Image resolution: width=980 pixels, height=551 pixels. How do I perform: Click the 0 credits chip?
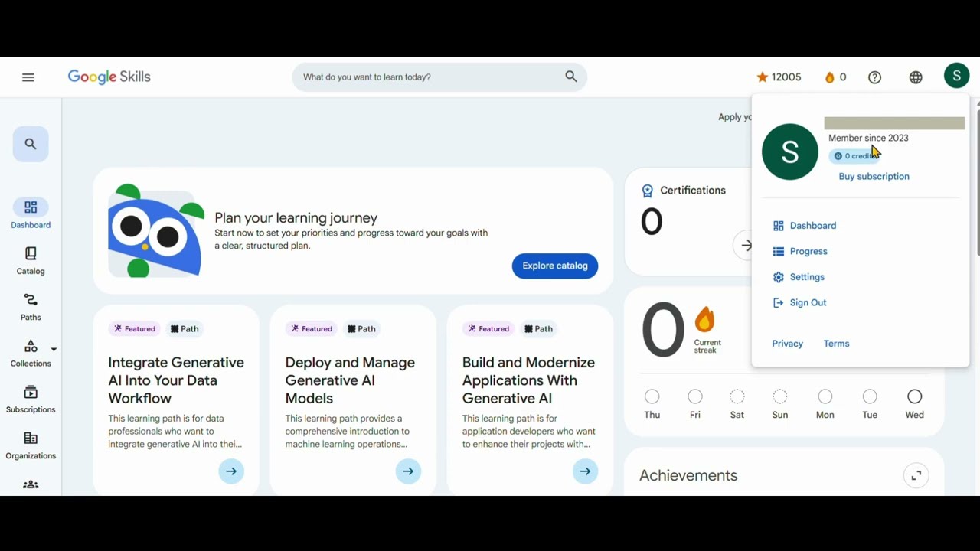point(854,156)
